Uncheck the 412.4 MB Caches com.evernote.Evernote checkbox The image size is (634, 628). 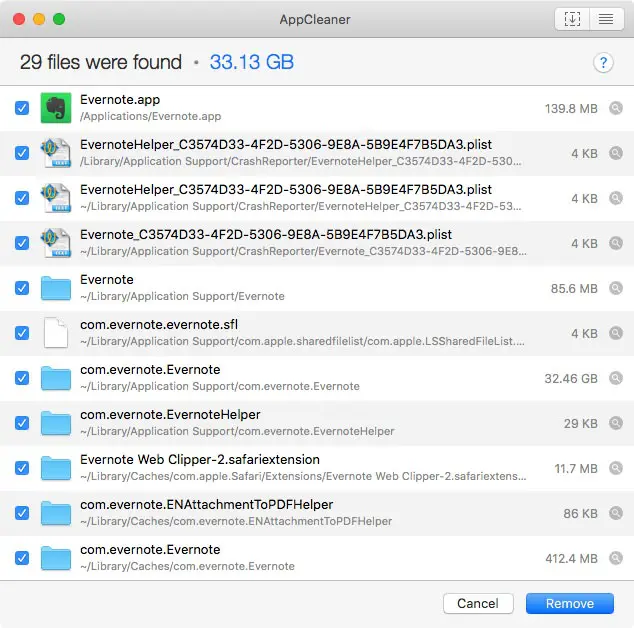[x=22, y=558]
